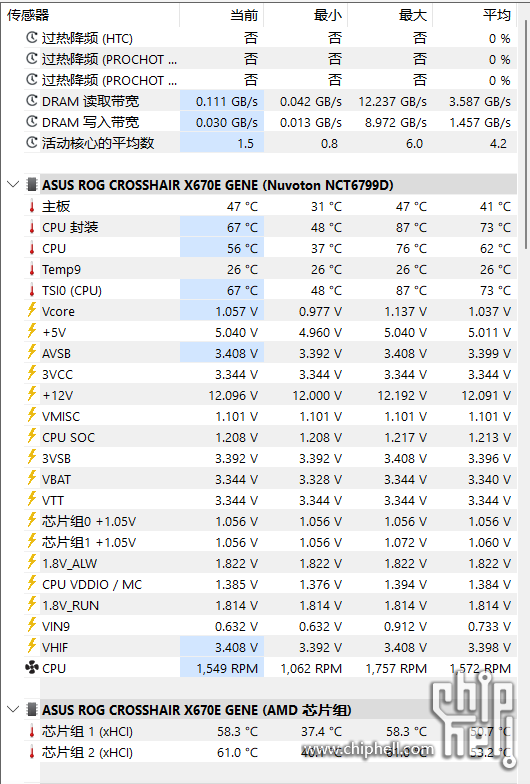Click chip icon of Nuvoton NCT6799D group

(x=32, y=184)
